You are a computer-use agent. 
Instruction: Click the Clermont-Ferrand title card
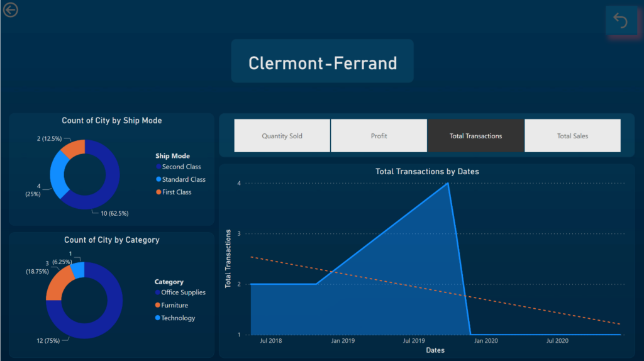(x=322, y=61)
